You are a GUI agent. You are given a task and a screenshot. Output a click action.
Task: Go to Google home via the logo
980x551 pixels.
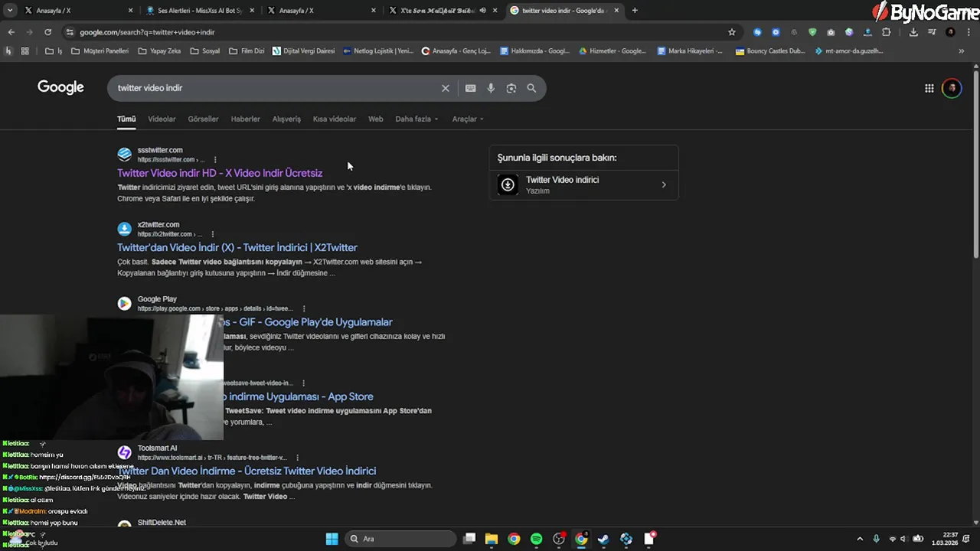(60, 87)
